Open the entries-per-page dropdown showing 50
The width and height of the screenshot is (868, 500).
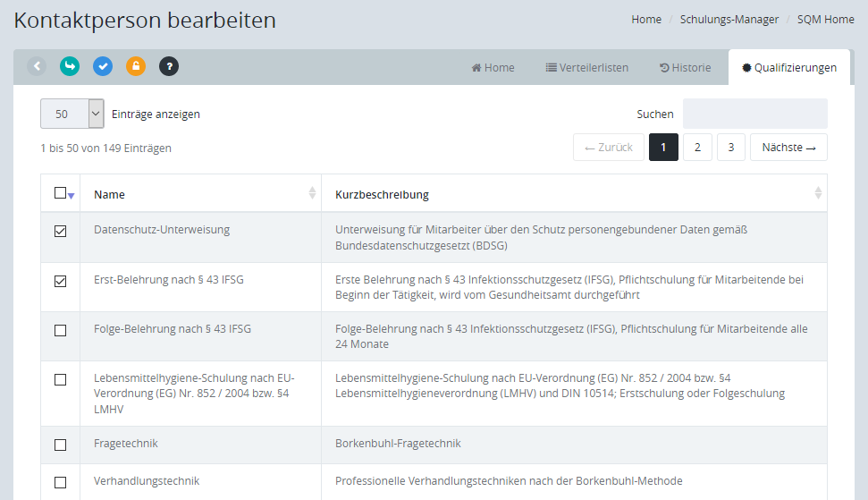tap(72, 114)
